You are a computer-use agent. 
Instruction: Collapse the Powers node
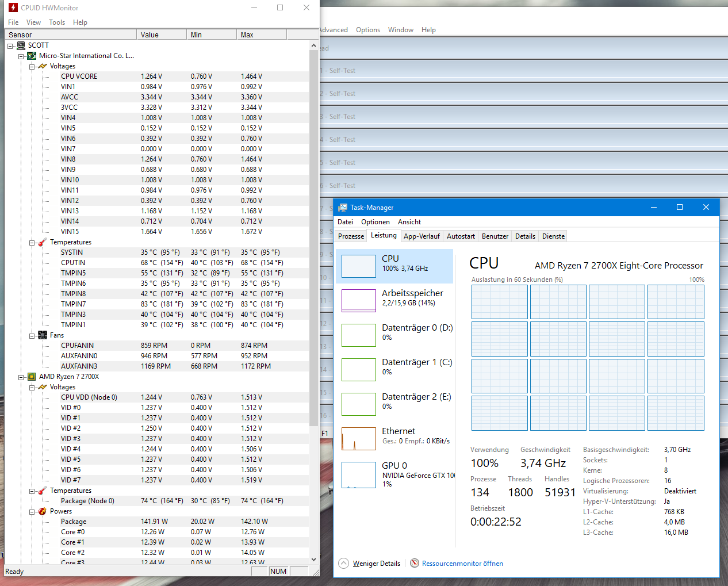[x=32, y=511]
